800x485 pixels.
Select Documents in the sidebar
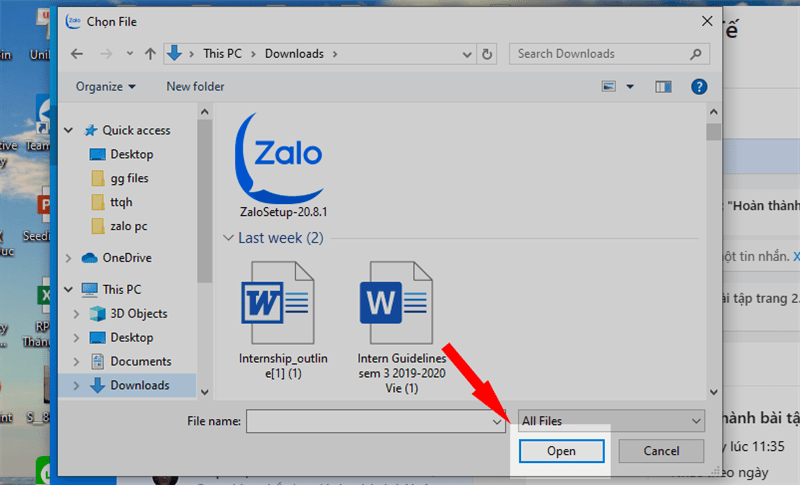(x=141, y=362)
